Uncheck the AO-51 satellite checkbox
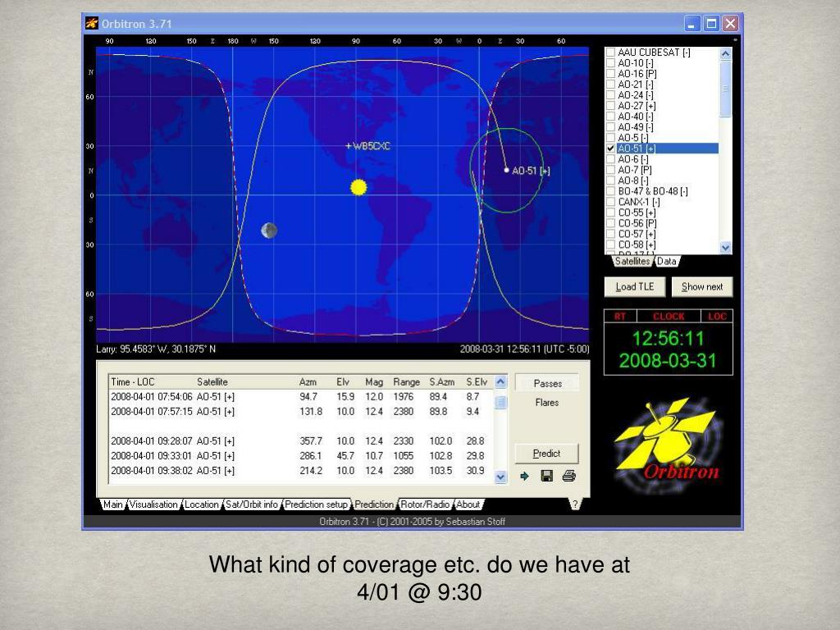Screen dimensions: 840x630 [x=610, y=148]
